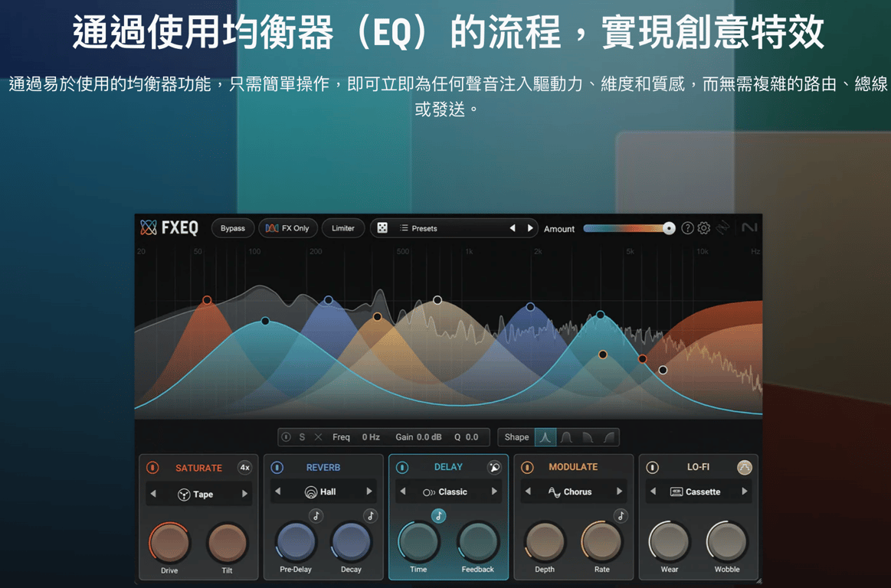Image resolution: width=891 pixels, height=588 pixels.
Task: Select previous Delay type before Classic
Action: tap(403, 492)
